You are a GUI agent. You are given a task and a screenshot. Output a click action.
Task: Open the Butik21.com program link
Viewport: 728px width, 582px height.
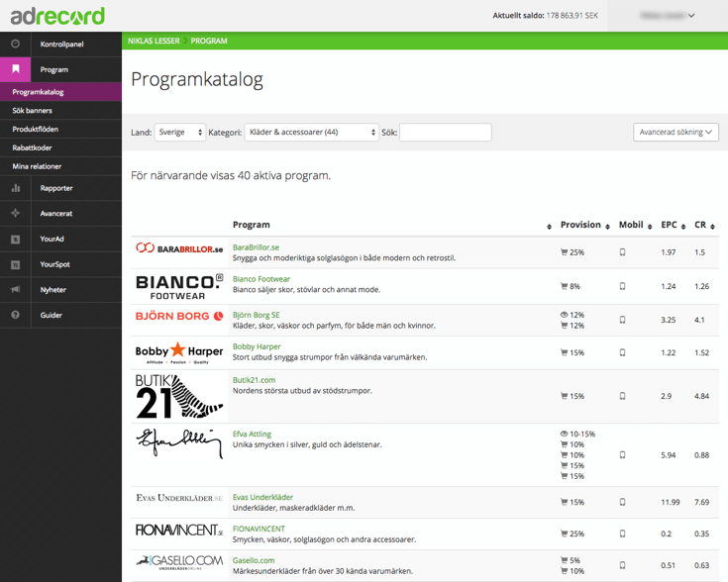pyautogui.click(x=254, y=380)
